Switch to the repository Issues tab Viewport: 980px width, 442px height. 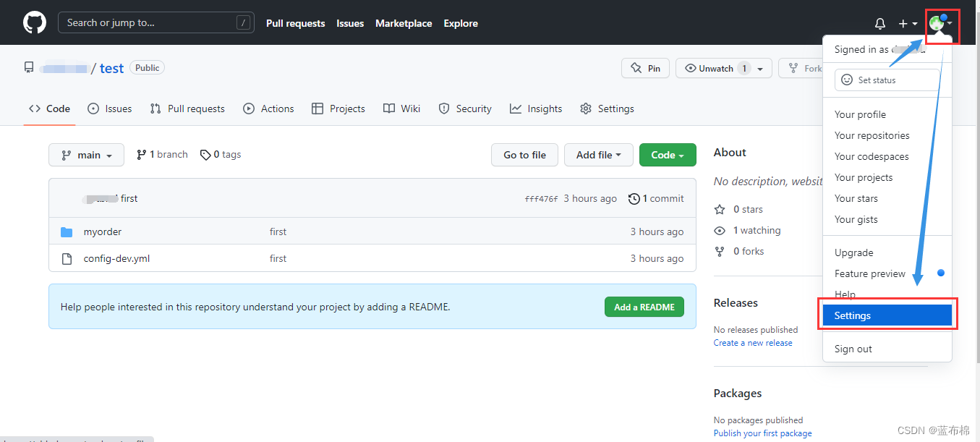(109, 109)
